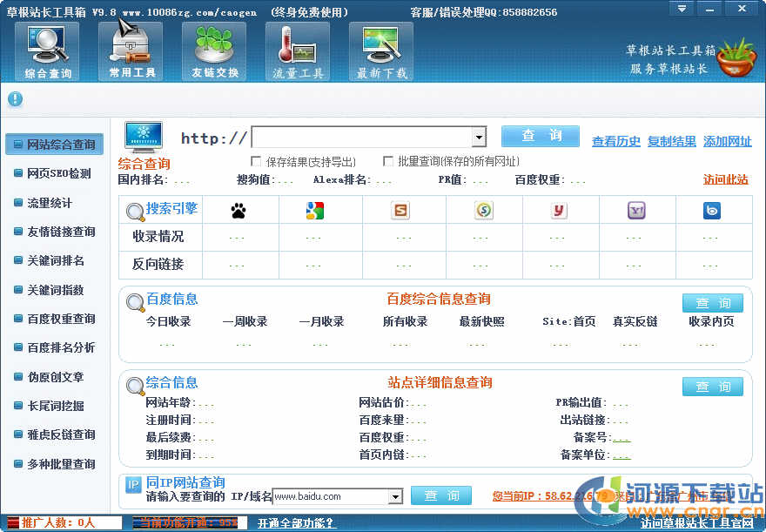Expand the www.baidu.com domain dropdown

(x=397, y=495)
